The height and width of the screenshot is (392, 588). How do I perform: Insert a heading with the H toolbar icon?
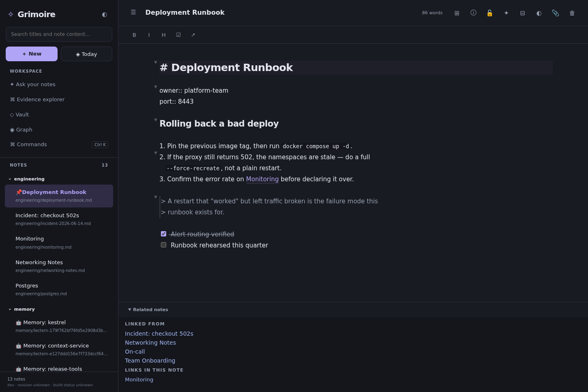[x=164, y=35]
